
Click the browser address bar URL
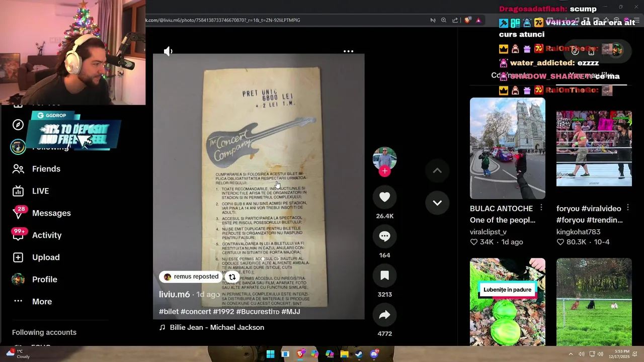(x=223, y=20)
